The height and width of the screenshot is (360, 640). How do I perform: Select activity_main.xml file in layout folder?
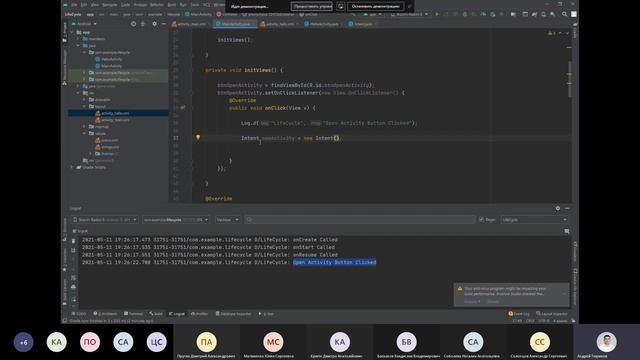tap(116, 120)
